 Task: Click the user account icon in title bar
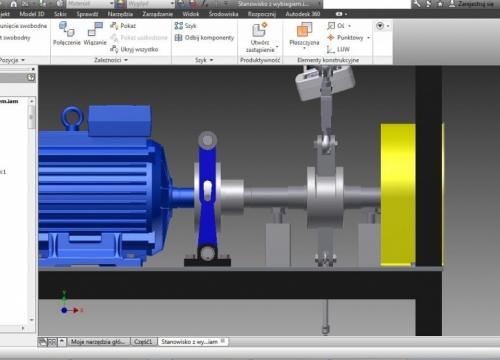pos(452,4)
